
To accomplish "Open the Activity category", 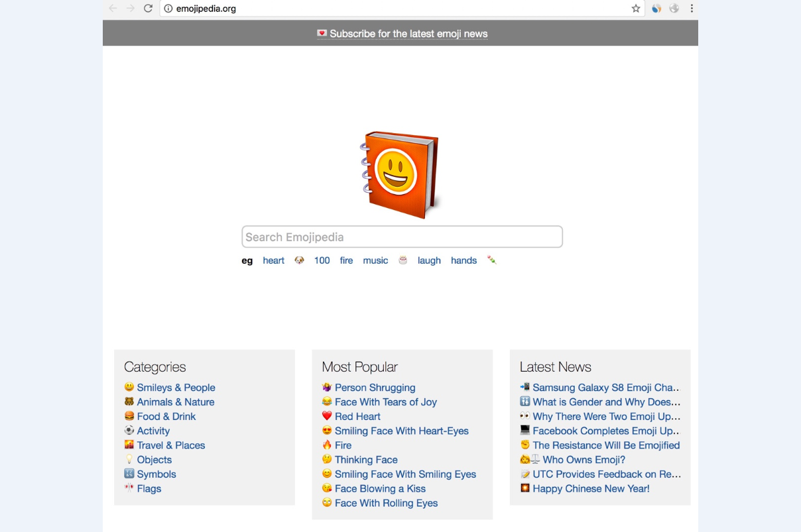I will click(x=153, y=431).
